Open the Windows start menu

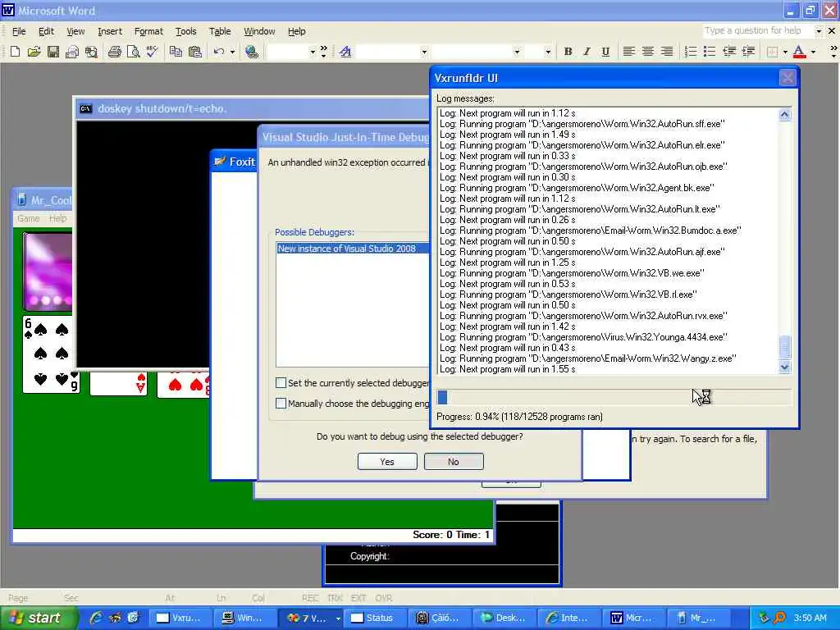tap(39, 618)
